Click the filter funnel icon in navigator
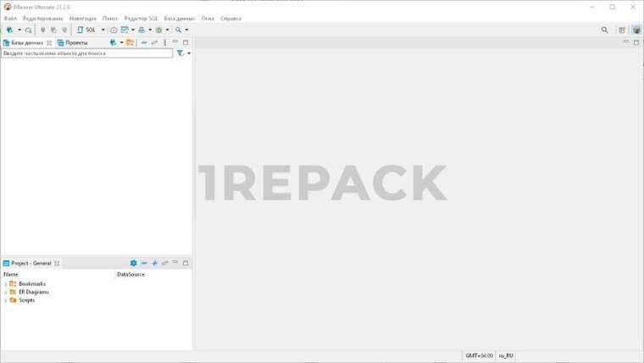The width and height of the screenshot is (644, 363). tap(180, 53)
